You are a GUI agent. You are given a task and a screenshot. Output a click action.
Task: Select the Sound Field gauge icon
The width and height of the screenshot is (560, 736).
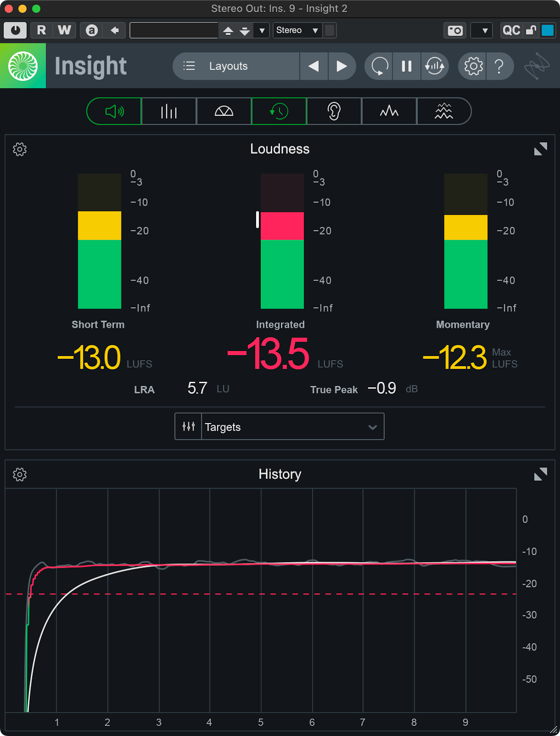click(x=224, y=111)
